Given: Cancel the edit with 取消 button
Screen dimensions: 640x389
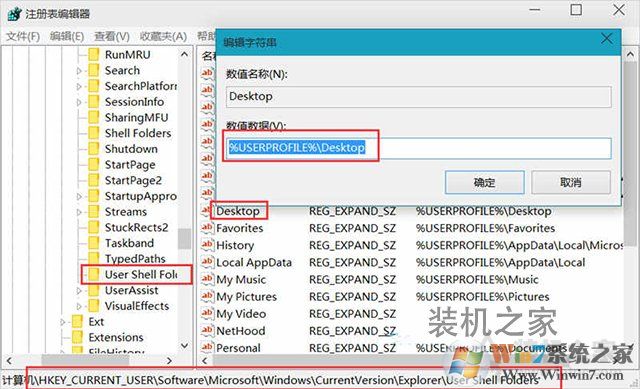Looking at the screenshot, I should tap(571, 182).
